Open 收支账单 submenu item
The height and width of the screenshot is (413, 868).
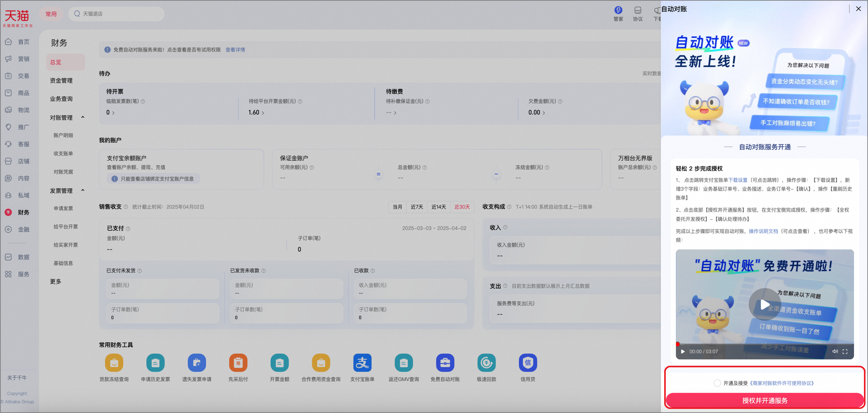pos(63,154)
